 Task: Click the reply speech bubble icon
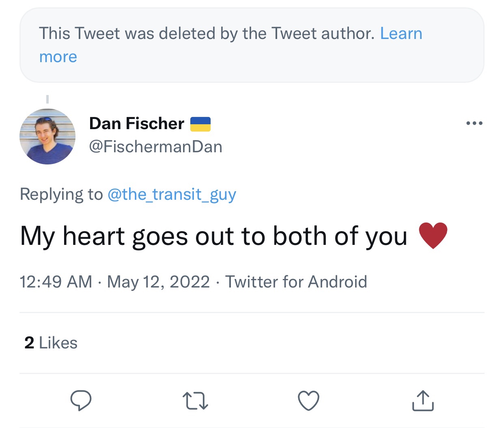point(81,400)
